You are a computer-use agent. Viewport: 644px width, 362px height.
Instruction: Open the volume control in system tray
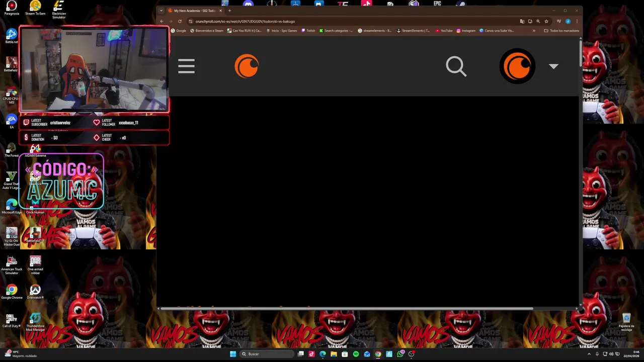(612, 354)
